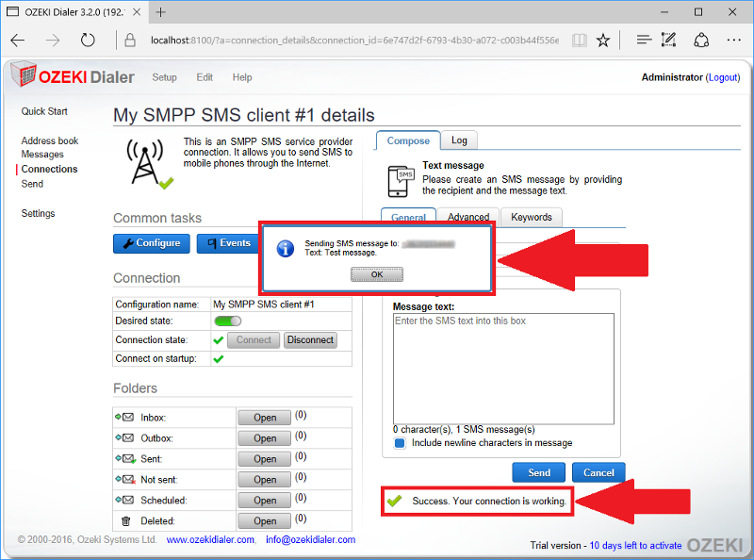Click the browser back arrow
754x560 pixels.
coord(18,41)
